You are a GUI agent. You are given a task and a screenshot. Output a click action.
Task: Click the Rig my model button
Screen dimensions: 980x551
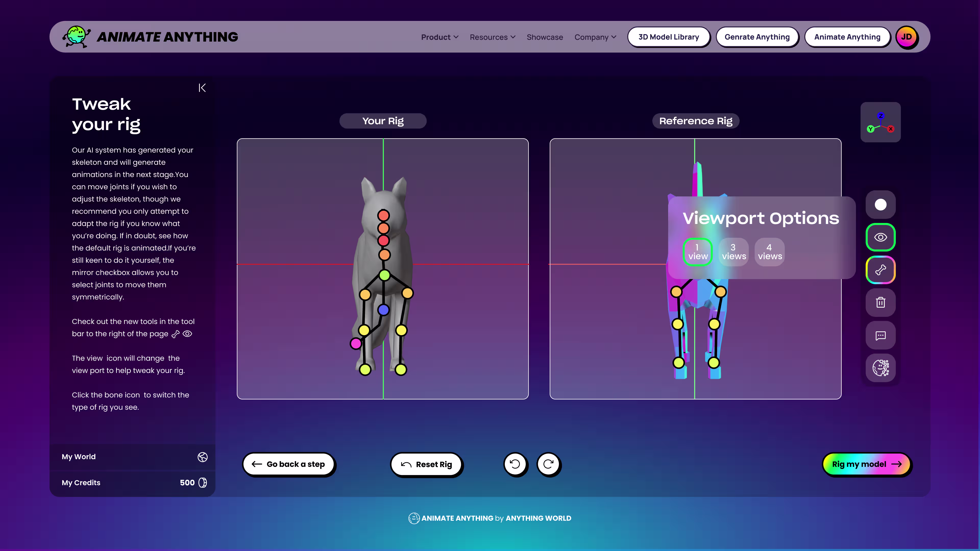click(867, 464)
